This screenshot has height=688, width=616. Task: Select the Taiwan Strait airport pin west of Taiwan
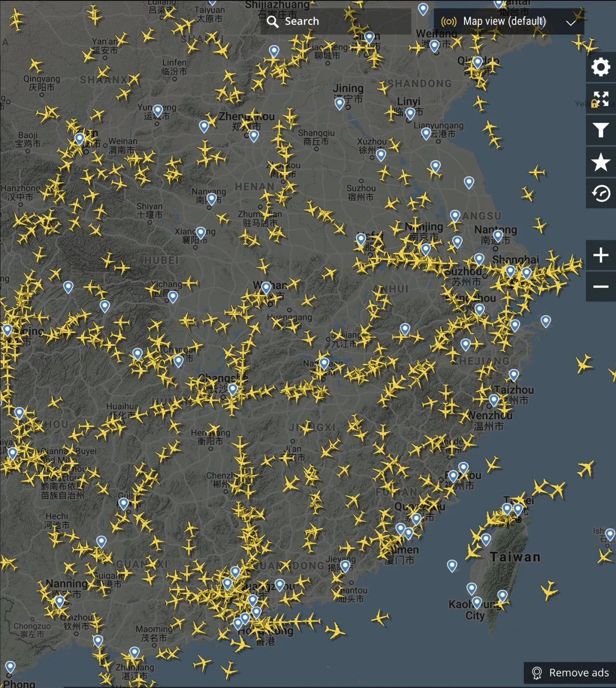click(452, 566)
